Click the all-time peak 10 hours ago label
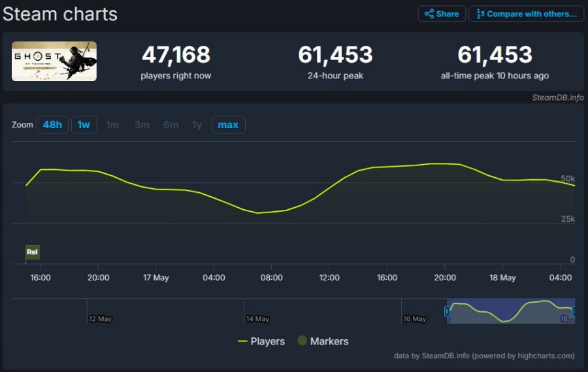 (495, 76)
